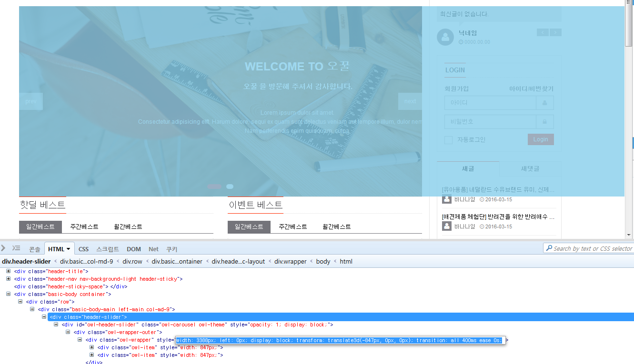
Task: Select 일간베스트 under 핫딜 베스트
Action: pyautogui.click(x=40, y=227)
